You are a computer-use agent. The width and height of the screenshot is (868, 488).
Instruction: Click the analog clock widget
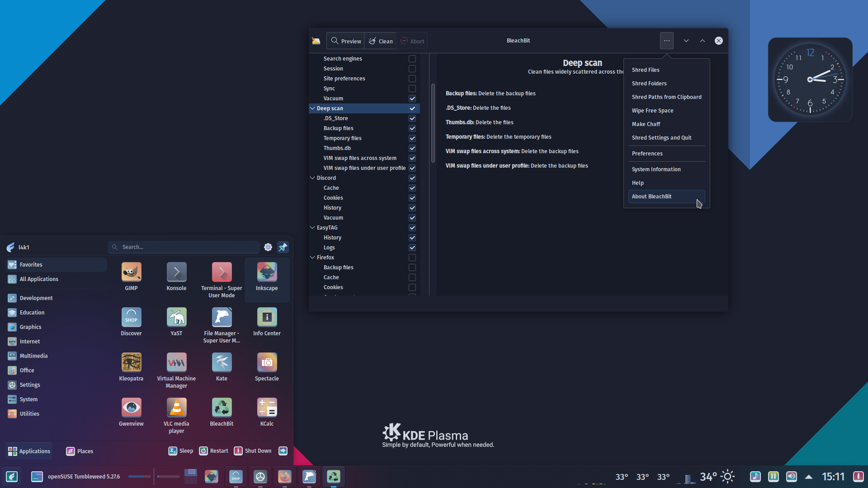(x=810, y=80)
